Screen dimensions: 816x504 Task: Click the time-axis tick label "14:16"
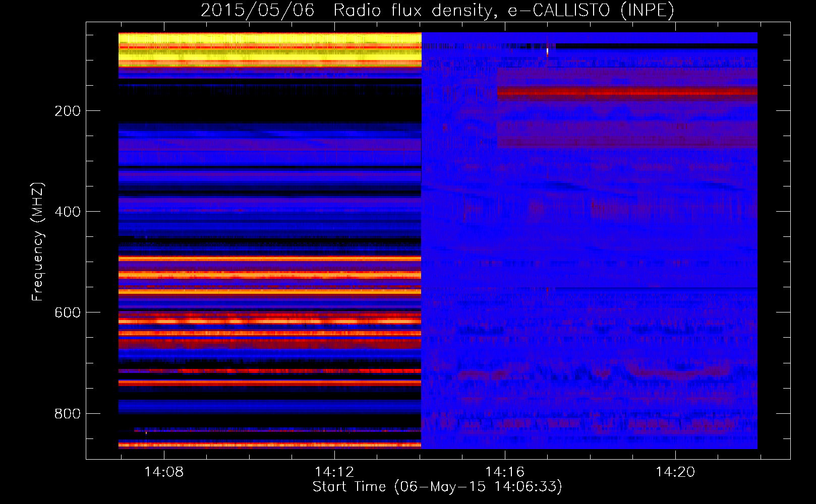click(x=505, y=472)
